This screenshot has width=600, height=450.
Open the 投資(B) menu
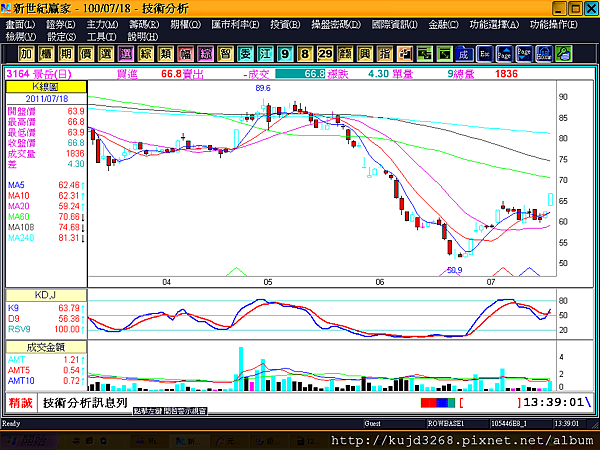click(285, 24)
